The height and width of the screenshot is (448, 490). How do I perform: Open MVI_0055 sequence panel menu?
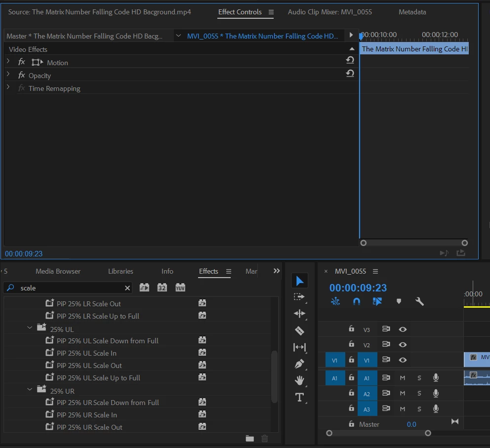(x=375, y=272)
